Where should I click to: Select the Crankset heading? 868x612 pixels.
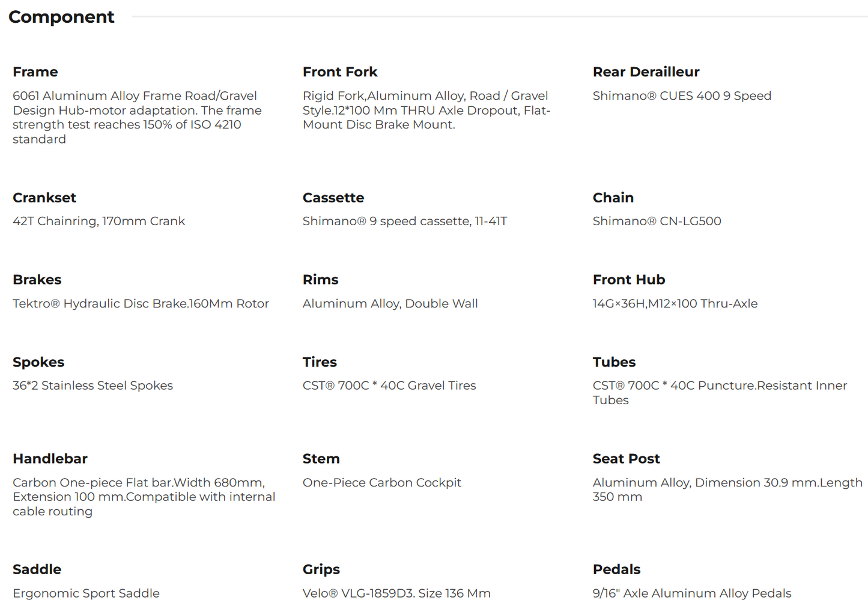[x=44, y=198]
